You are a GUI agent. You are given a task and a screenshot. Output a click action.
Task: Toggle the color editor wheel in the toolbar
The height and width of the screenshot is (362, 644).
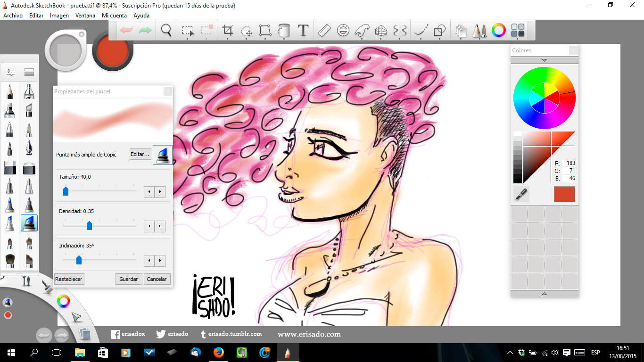coord(498,31)
